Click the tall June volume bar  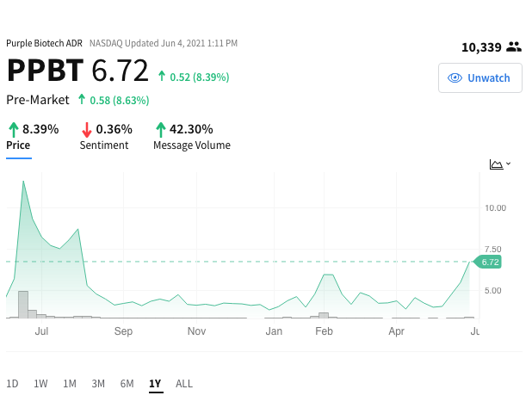23,305
